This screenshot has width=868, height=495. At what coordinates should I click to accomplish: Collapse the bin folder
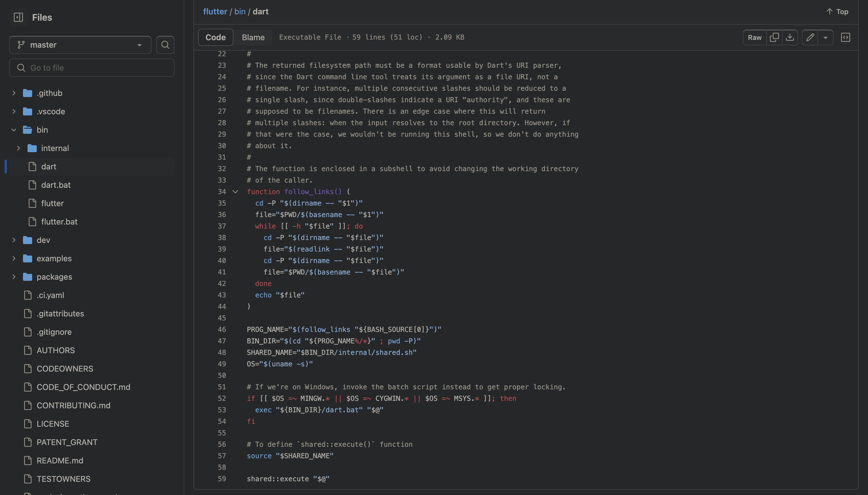tap(14, 130)
